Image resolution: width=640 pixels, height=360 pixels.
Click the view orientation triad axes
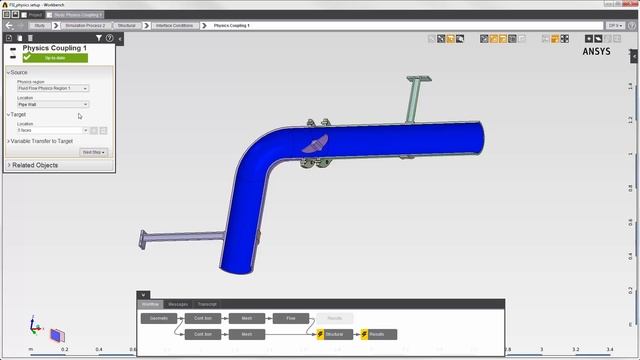(35, 326)
